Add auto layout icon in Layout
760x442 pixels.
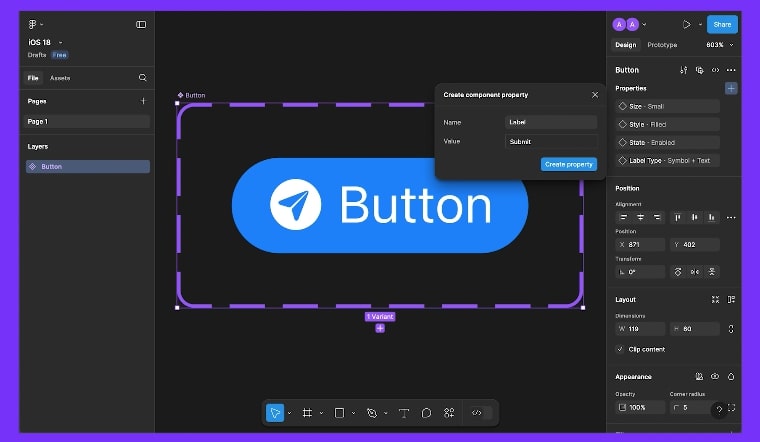pos(731,300)
